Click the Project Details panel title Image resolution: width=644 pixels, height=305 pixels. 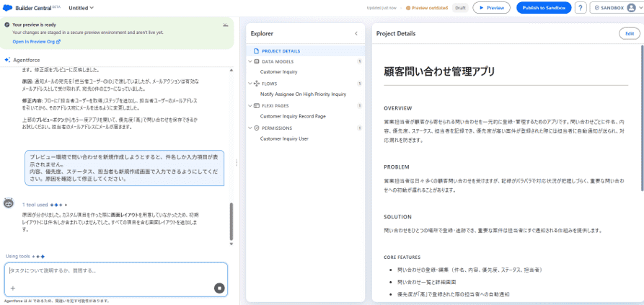[x=396, y=34]
